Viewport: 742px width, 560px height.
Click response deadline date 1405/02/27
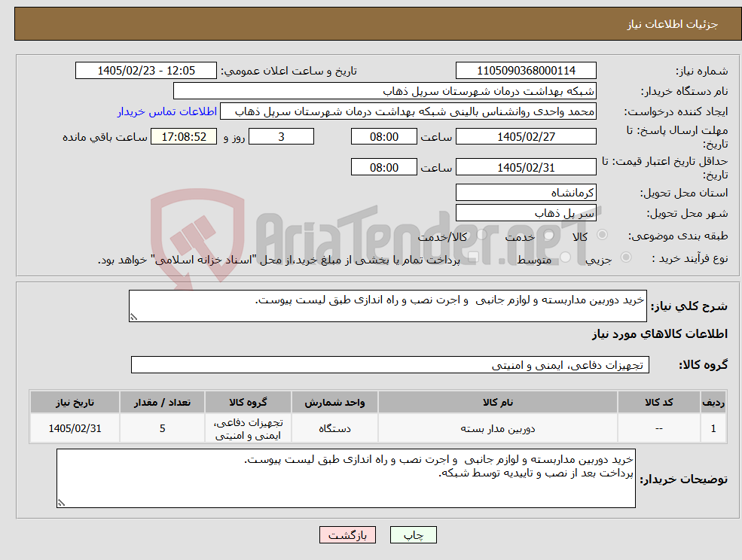pyautogui.click(x=526, y=137)
